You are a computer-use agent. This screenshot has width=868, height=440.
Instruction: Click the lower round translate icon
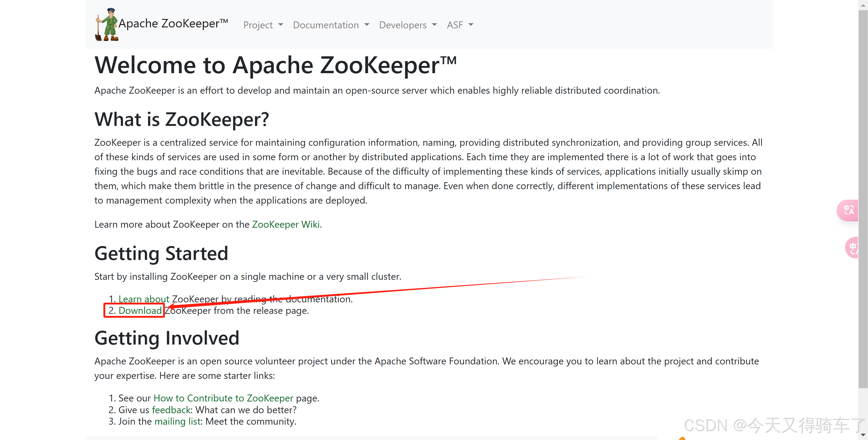853,248
